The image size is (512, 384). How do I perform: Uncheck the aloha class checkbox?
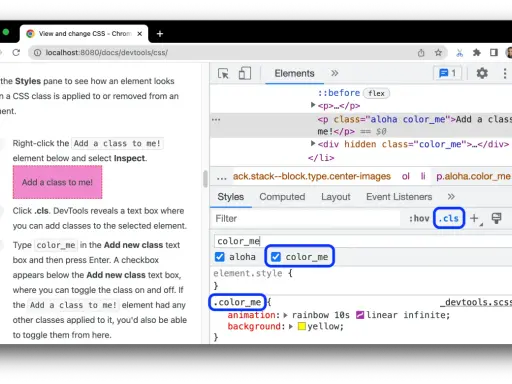220,257
